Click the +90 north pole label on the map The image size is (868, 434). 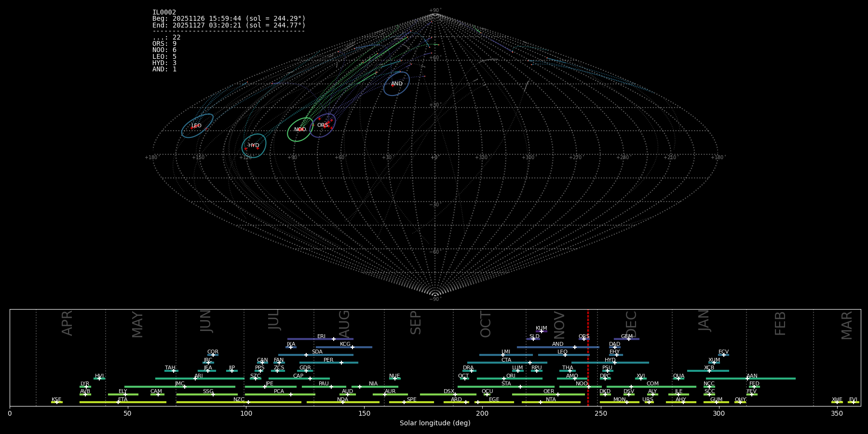pyautogui.click(x=434, y=11)
